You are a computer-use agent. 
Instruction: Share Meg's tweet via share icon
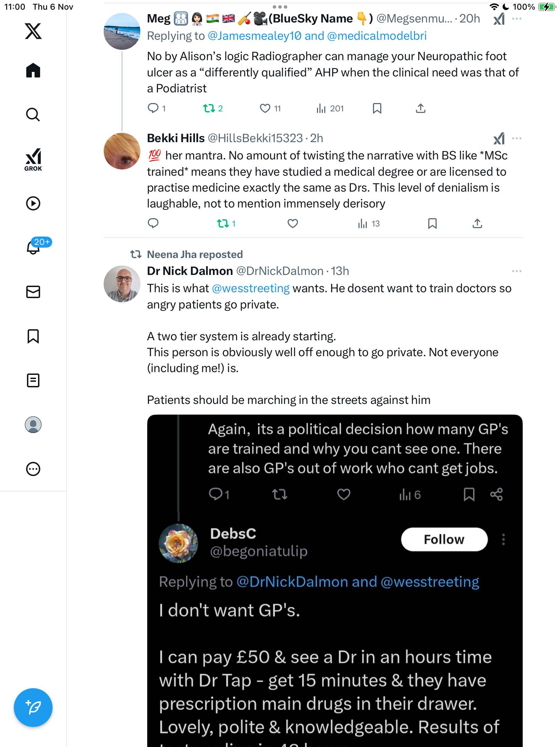point(420,109)
